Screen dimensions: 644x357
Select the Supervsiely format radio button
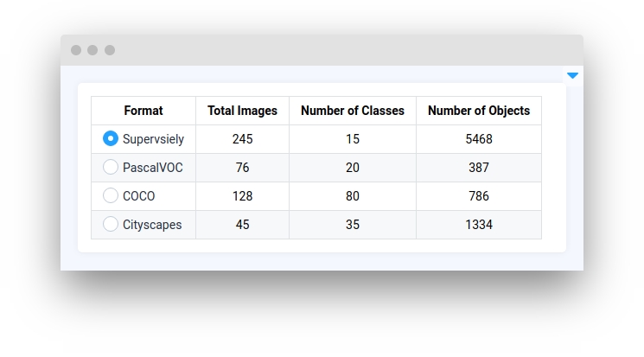point(111,138)
